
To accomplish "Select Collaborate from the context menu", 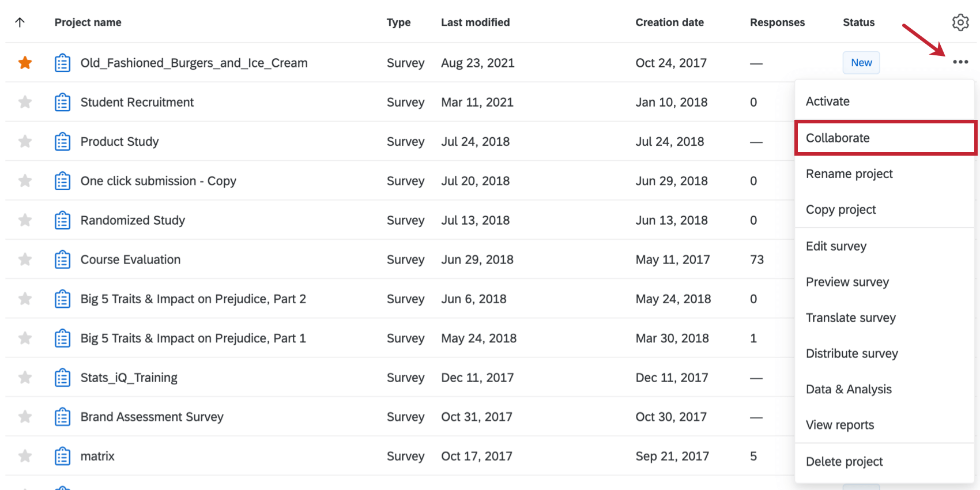I will click(838, 138).
